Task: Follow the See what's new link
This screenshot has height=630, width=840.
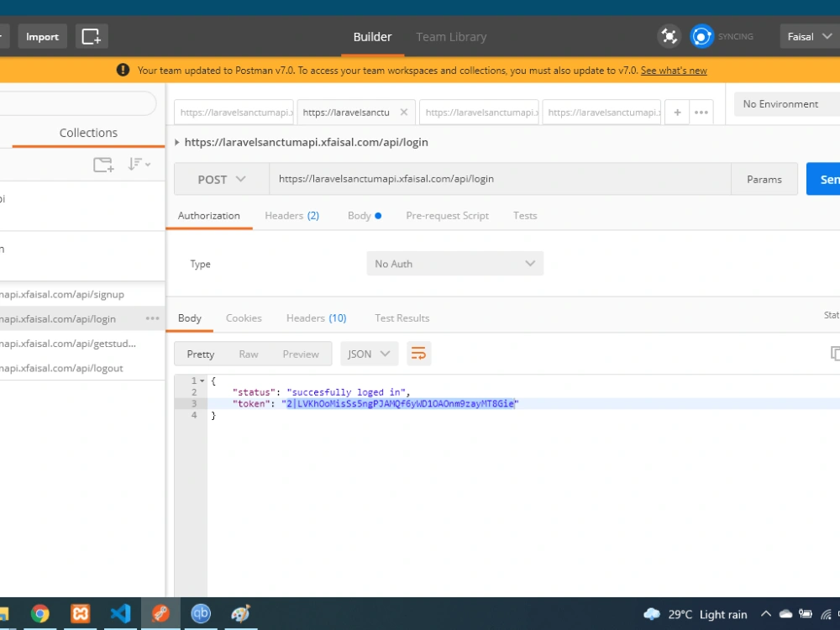Action: [674, 71]
